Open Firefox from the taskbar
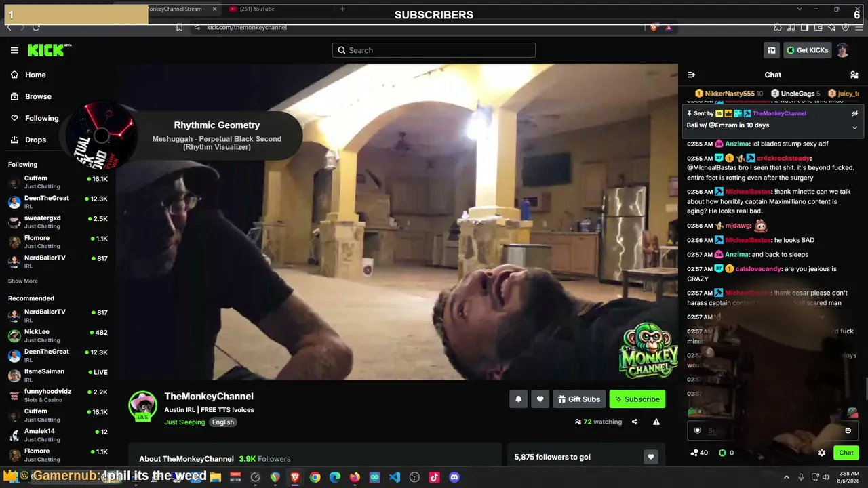The width and height of the screenshot is (868, 488). click(355, 477)
